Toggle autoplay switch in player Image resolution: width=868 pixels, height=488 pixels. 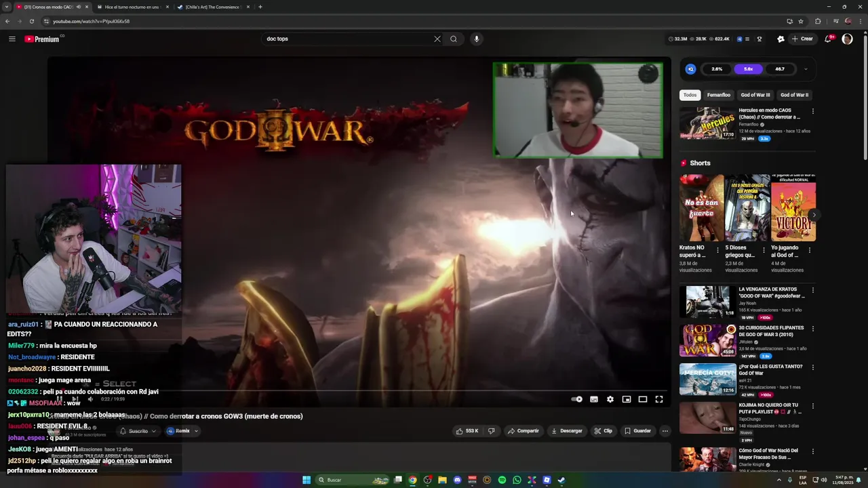576,399
